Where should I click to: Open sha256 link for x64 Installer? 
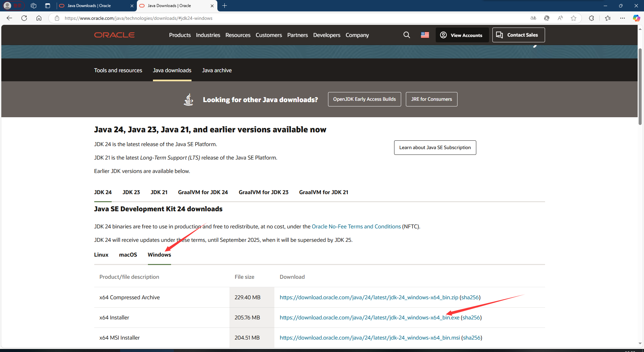471,317
